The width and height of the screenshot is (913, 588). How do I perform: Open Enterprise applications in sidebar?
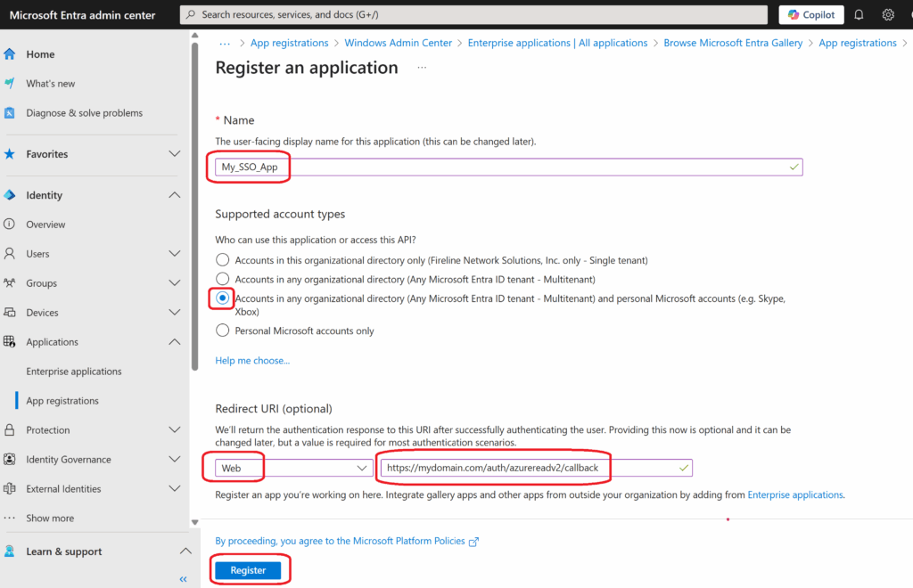[x=74, y=371]
